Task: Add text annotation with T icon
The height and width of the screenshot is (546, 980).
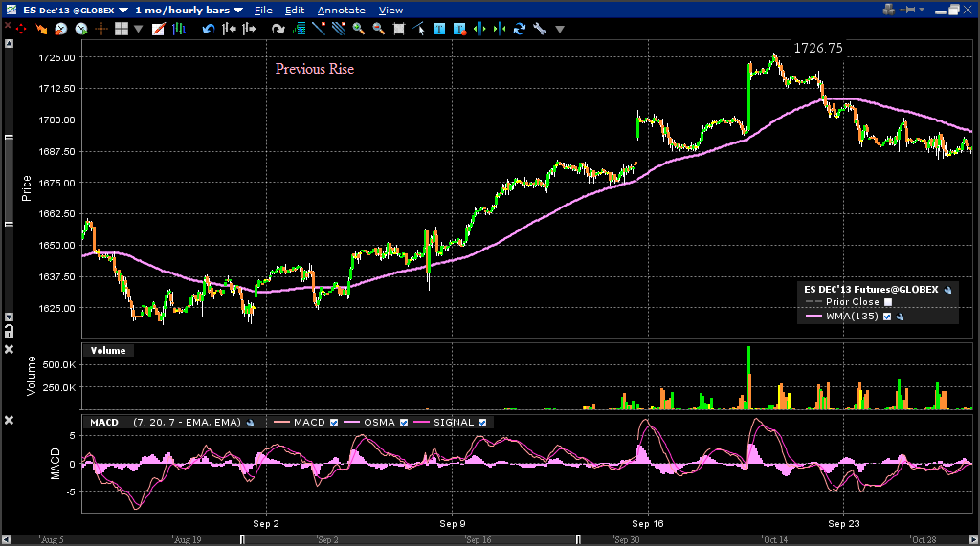Action: 439,29
